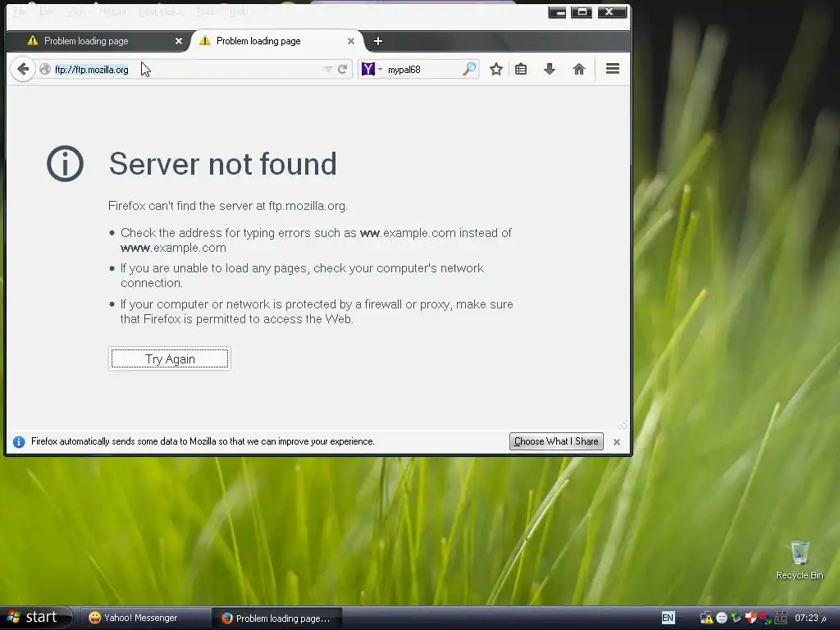Switch to Yahoo! Messenger taskbar item
840x630 pixels.
tap(144, 618)
